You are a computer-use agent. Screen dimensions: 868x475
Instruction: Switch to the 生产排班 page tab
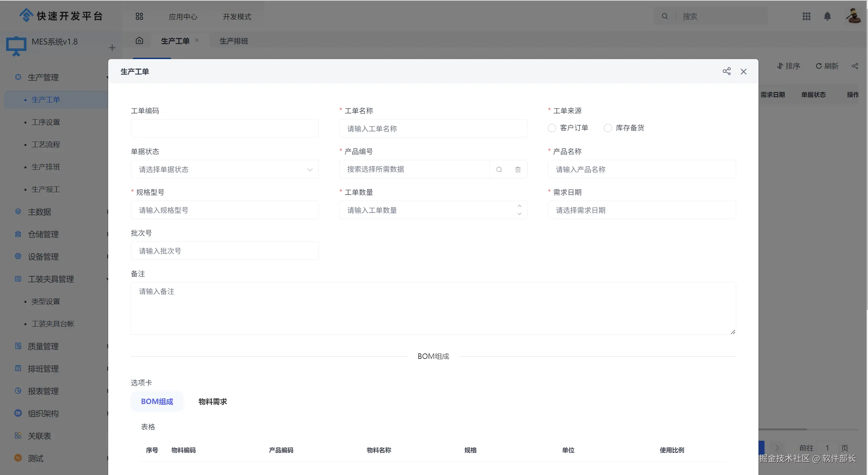(x=234, y=41)
